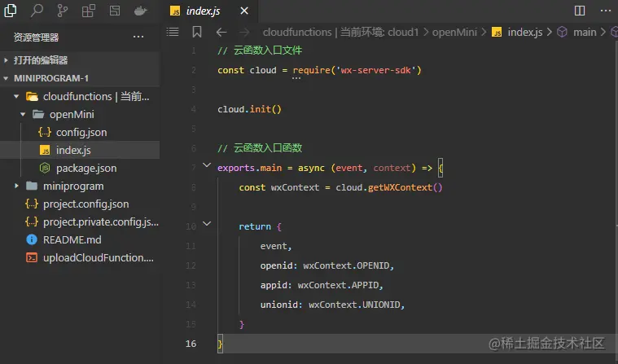618x364 pixels.
Task: Close the index.js tab
Action: click(x=244, y=11)
